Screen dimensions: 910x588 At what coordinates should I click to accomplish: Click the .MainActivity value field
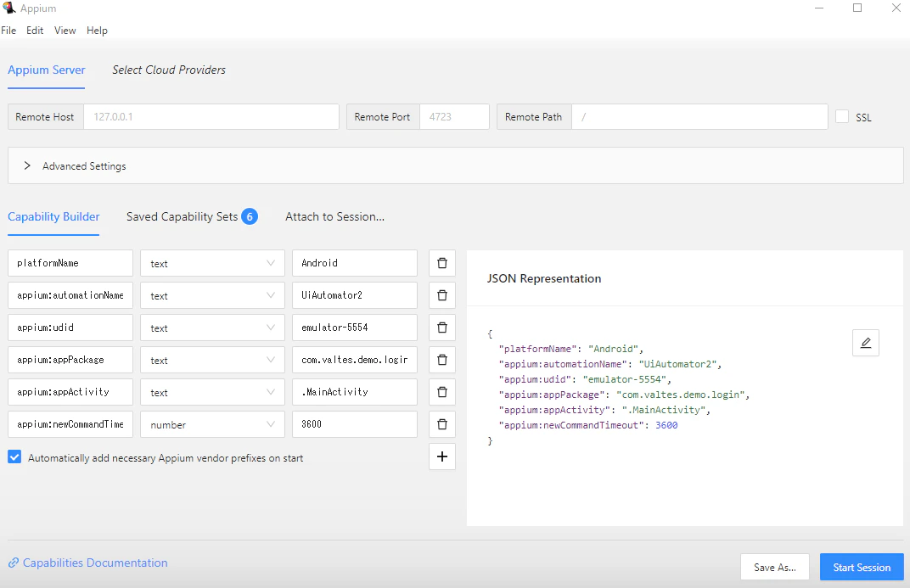(355, 392)
